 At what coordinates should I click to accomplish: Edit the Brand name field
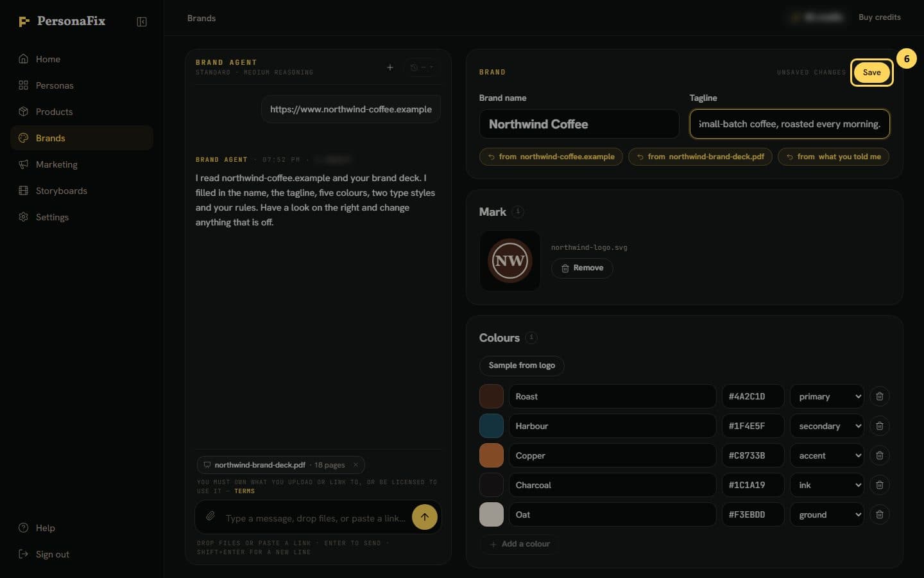[579, 124]
